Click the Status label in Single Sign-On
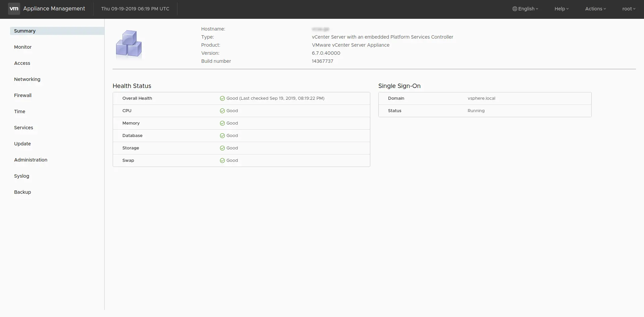 point(394,111)
